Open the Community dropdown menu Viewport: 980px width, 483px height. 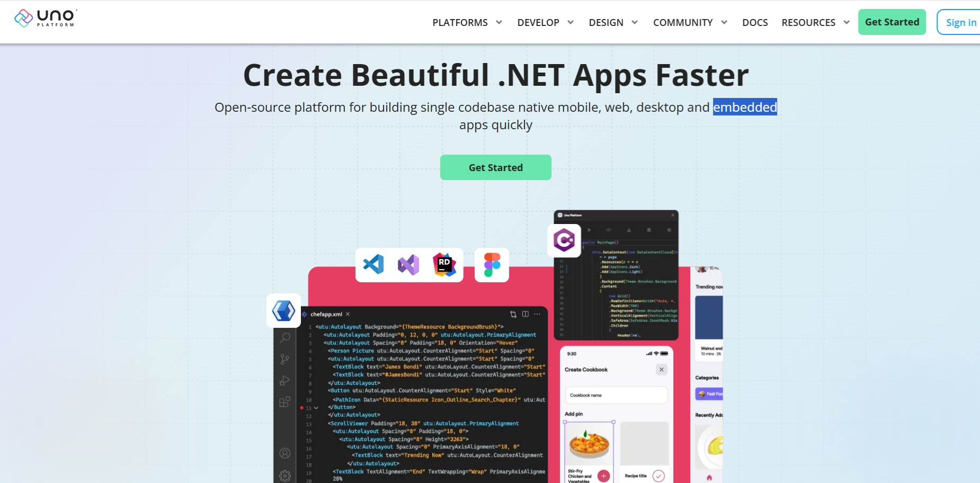click(x=690, y=22)
